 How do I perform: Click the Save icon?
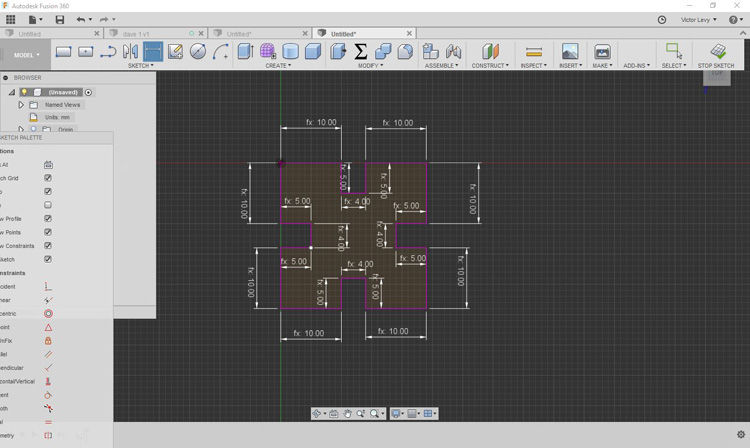pyautogui.click(x=60, y=20)
